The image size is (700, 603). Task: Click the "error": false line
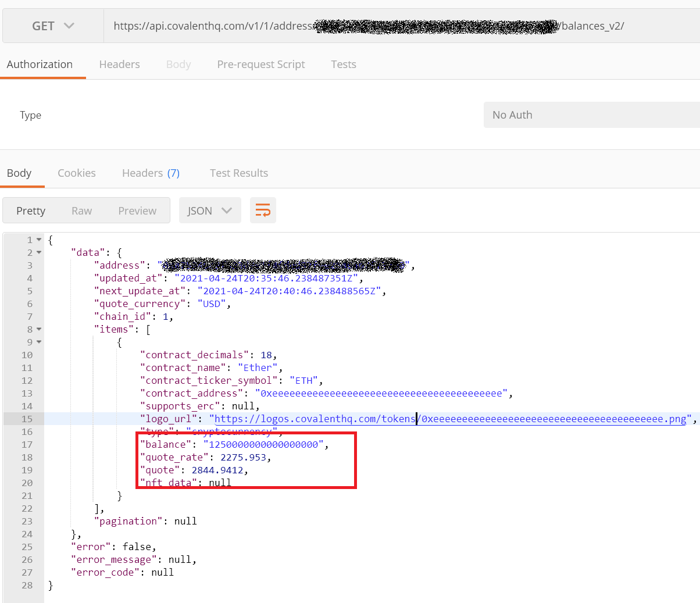coord(114,547)
